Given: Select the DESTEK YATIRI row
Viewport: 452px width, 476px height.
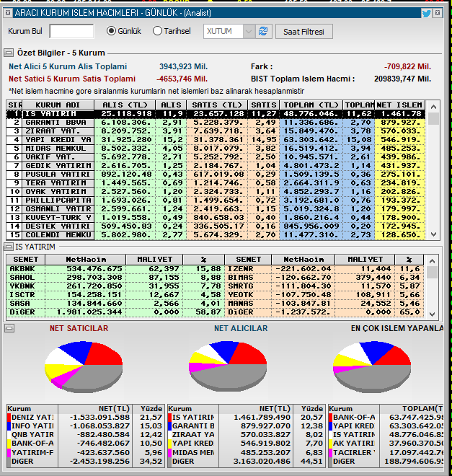Looking at the screenshot, I should [x=216, y=226].
